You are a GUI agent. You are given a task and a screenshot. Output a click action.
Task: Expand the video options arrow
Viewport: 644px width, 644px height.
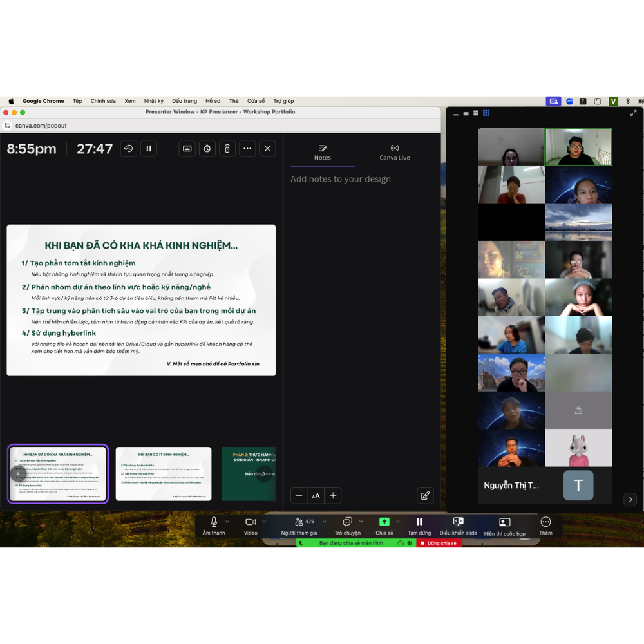coord(264,522)
